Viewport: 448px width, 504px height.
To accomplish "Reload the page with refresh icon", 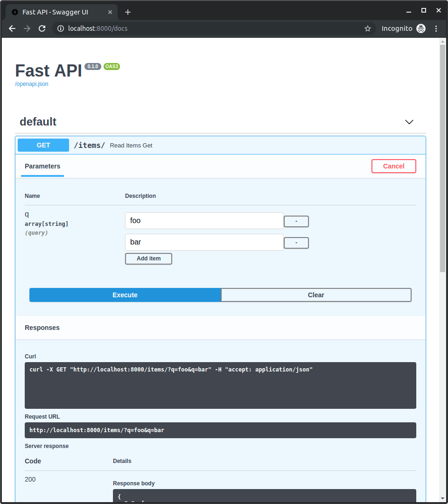I will (42, 28).
